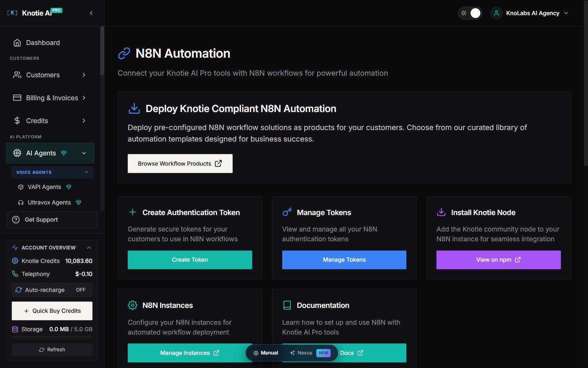Viewport: 588px width, 368px height.
Task: Click the Storage 0.0 MB / 5.0 GB text
Action: pyautogui.click(x=71, y=329)
